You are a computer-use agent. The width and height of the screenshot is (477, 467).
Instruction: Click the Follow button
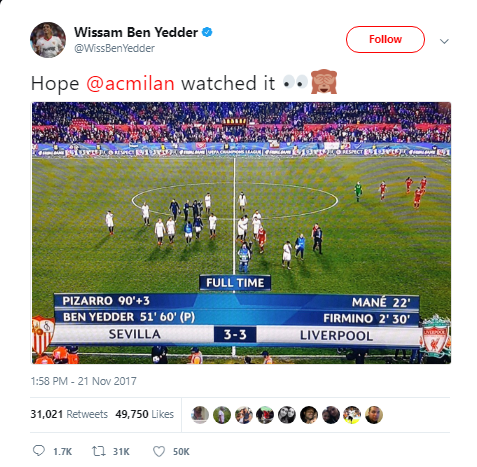(x=385, y=39)
